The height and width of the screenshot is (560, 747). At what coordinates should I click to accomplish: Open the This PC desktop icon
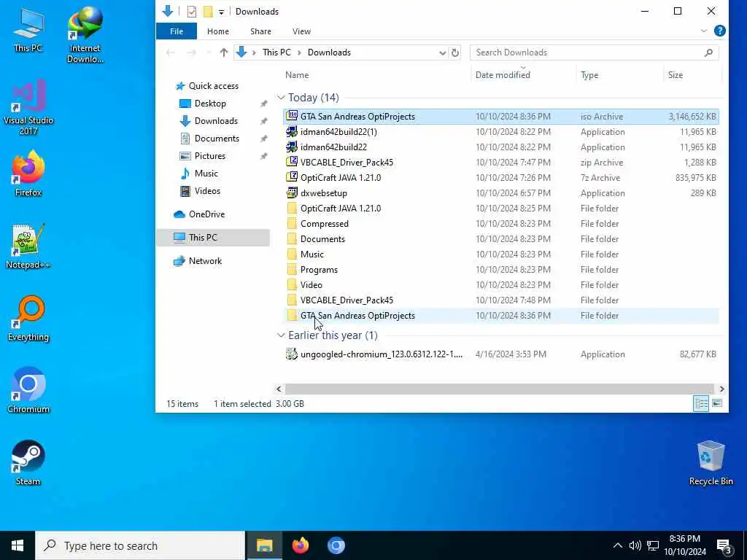(28, 30)
